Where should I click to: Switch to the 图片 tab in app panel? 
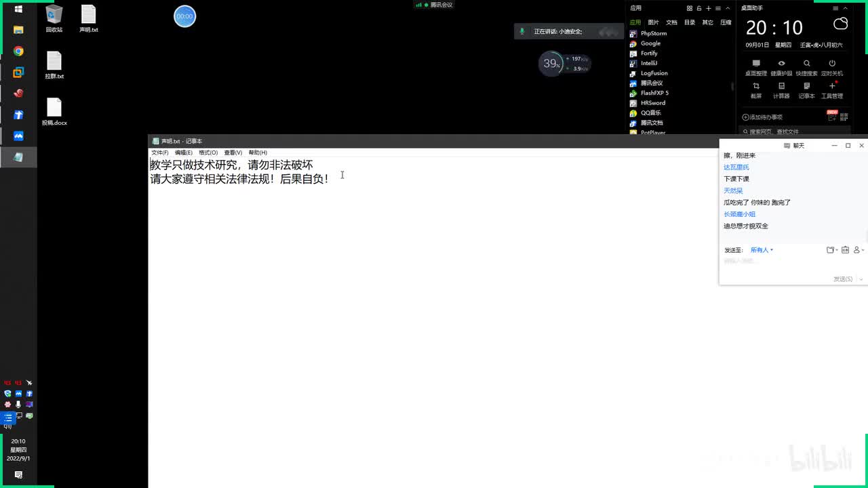pyautogui.click(x=653, y=22)
